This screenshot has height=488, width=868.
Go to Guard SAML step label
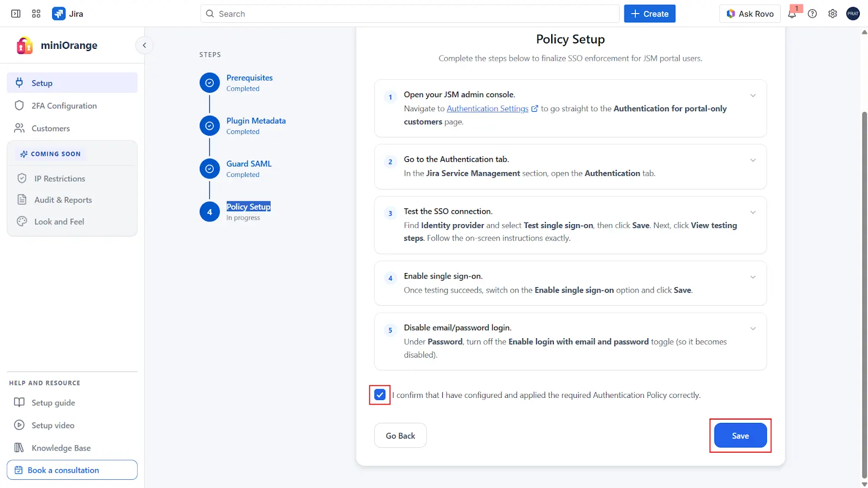tap(249, 163)
